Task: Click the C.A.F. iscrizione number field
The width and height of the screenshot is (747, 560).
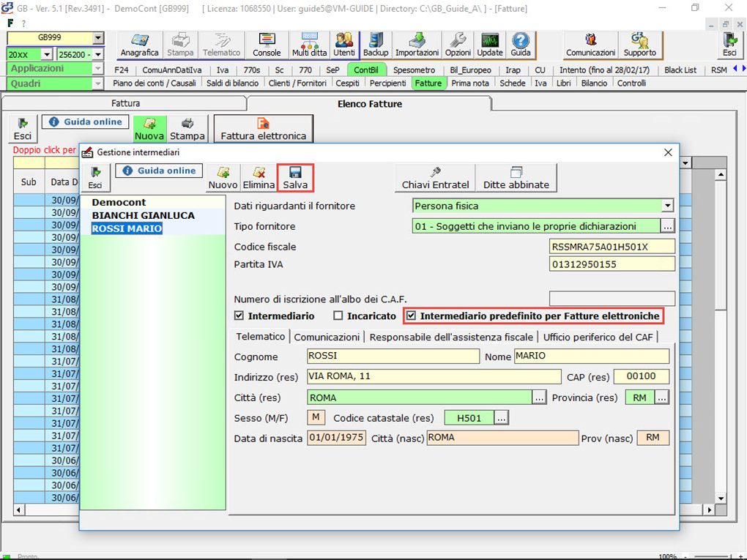Action: click(x=612, y=299)
